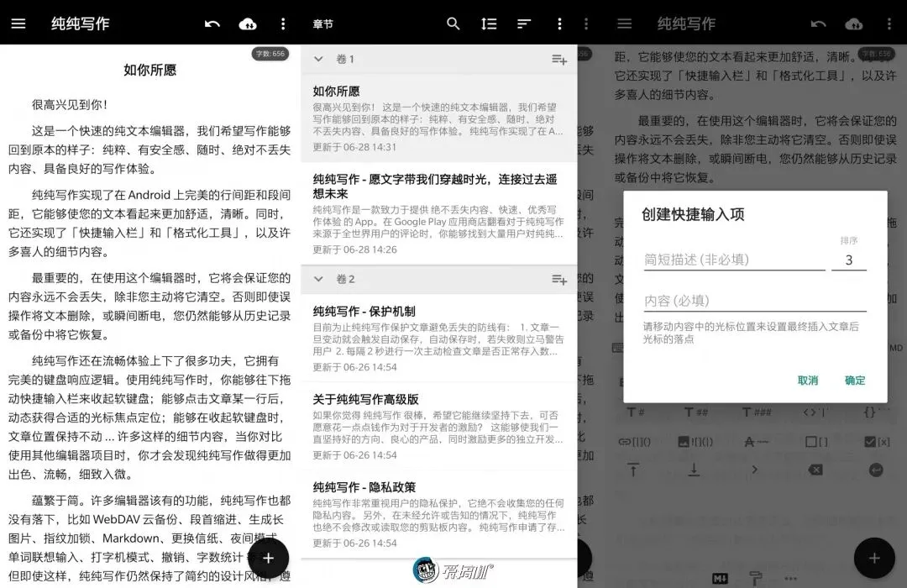This screenshot has width=907, height=588.
Task: Open the hamburger menu in right dimmed panel
Action: click(x=624, y=24)
